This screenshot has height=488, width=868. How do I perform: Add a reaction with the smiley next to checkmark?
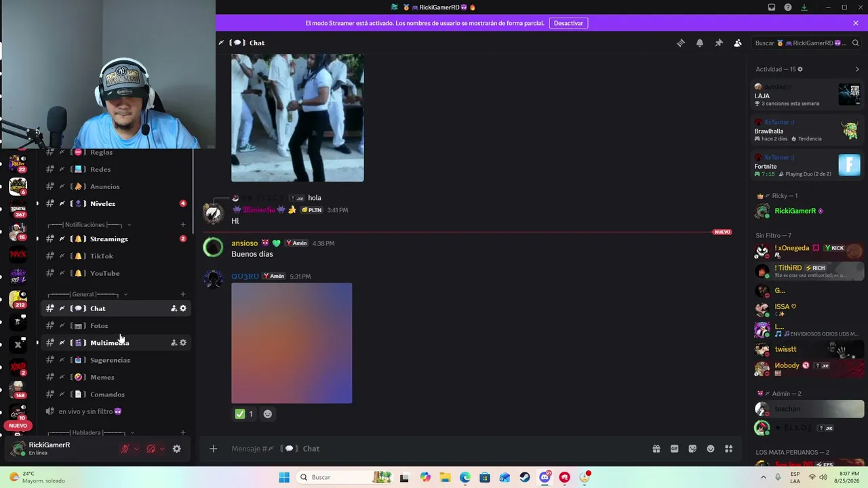click(x=268, y=414)
